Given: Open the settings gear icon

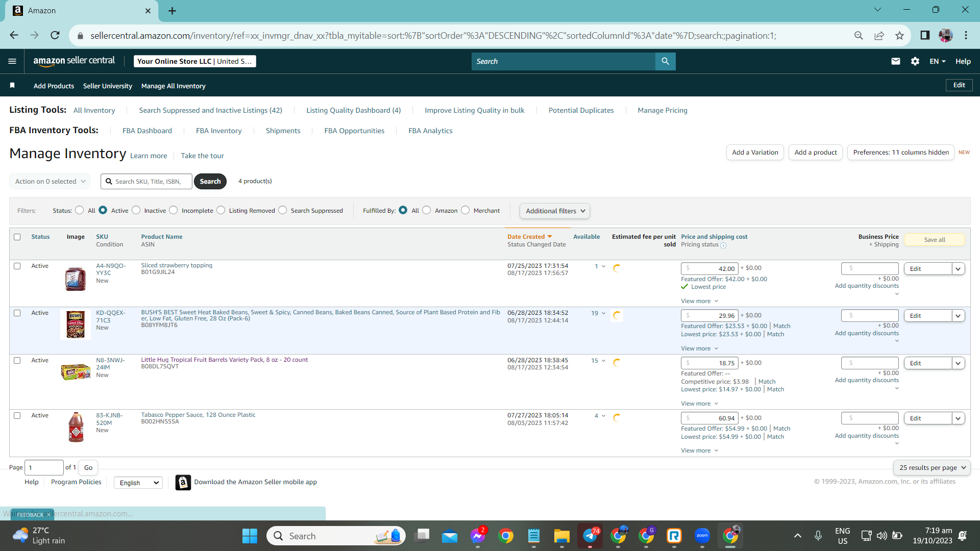Looking at the screenshot, I should click(x=915, y=61).
